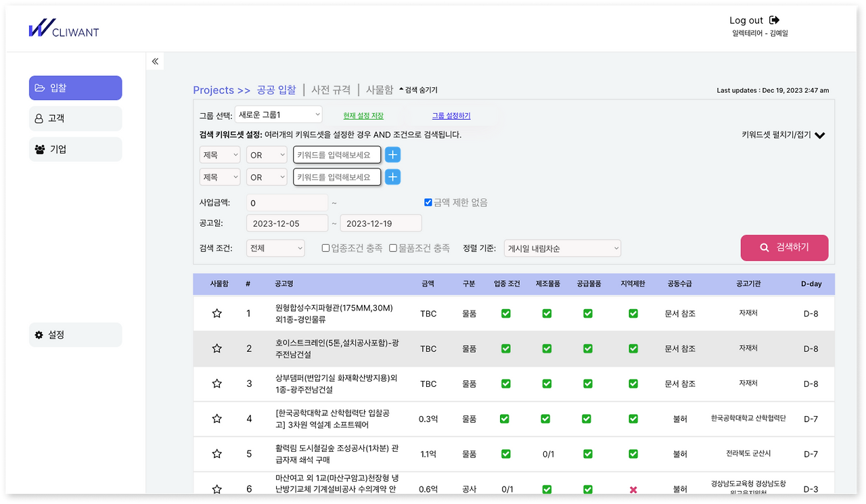Open 정렬 기준 dropdown 게시일 내림차순
Viewport: 866px width, 504px height.
coord(562,248)
